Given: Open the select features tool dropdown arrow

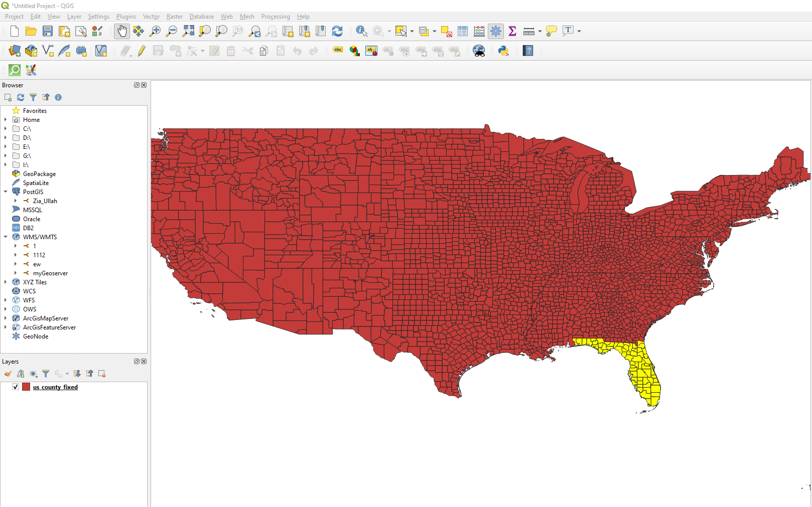Looking at the screenshot, I should [412, 31].
